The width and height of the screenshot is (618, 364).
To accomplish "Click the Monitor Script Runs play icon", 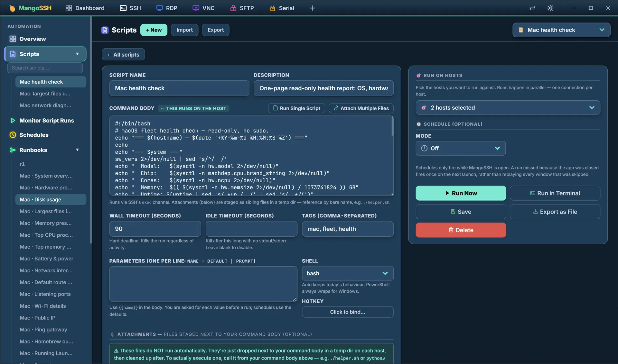I will tap(13, 121).
